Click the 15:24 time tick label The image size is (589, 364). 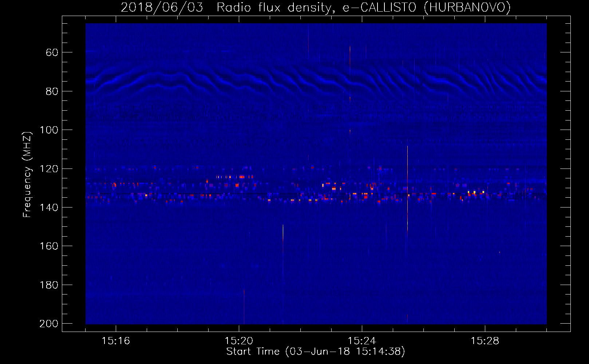(x=362, y=341)
